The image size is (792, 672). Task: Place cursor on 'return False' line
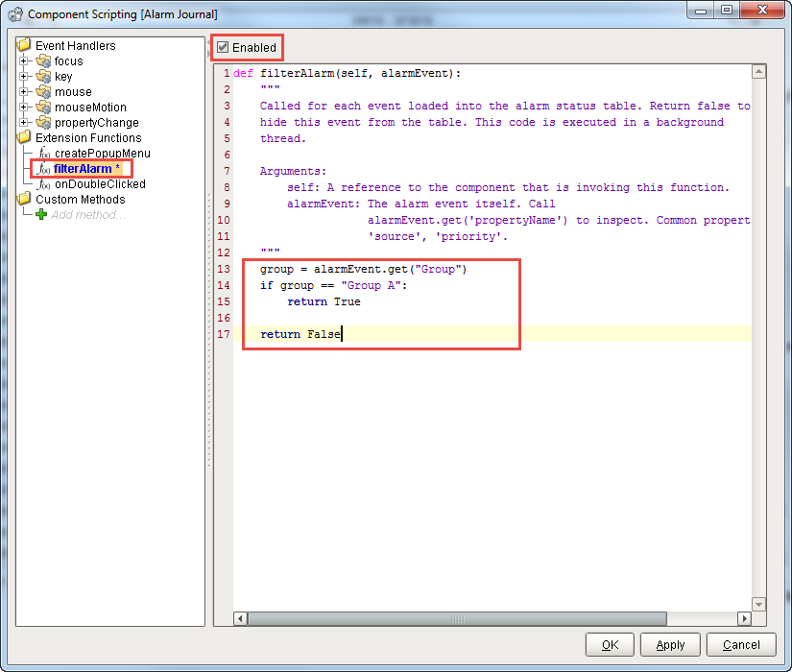[300, 334]
